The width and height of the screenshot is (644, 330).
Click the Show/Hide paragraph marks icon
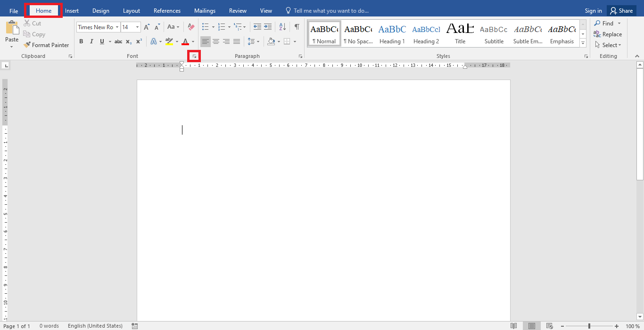[x=297, y=27]
